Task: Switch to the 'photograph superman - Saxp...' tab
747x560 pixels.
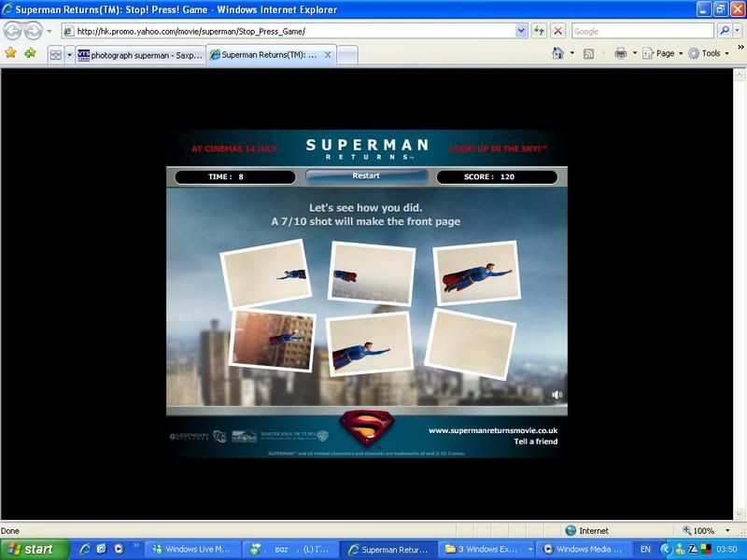Action: [140, 55]
